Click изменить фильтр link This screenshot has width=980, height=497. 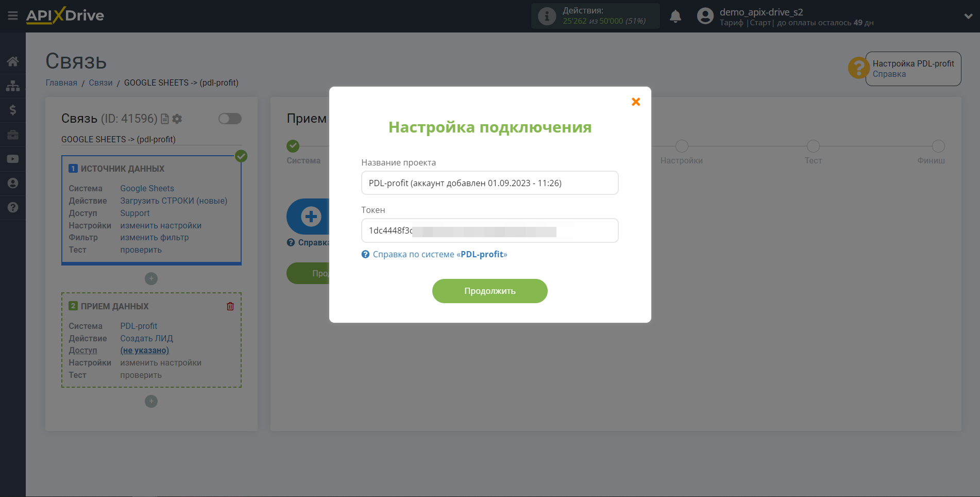point(155,237)
